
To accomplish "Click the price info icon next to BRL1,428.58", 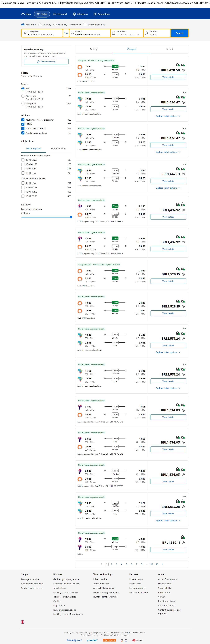I will 183,70.
